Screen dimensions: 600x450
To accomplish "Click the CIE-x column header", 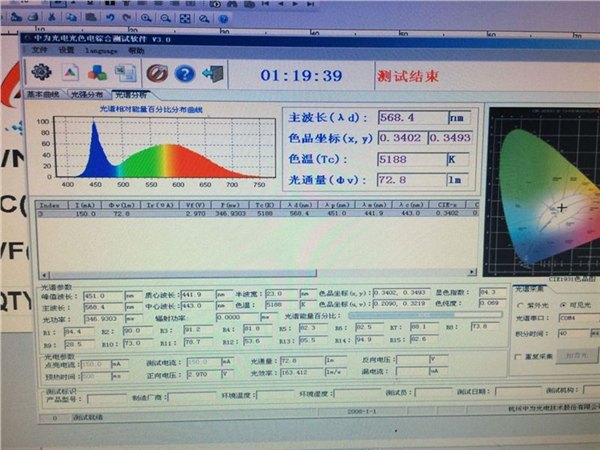I will (447, 205).
